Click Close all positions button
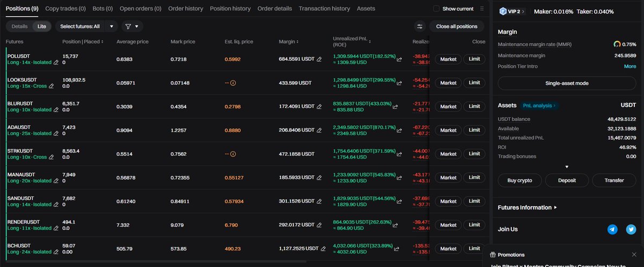 457,26
